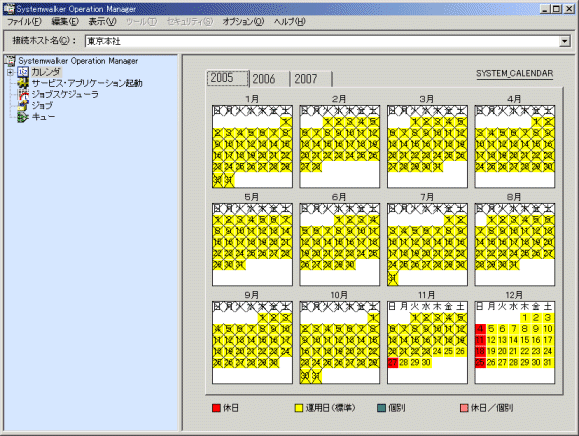The width and height of the screenshot is (579, 436).
Task: Expand the カレンダ tree node
Action: click(10, 72)
